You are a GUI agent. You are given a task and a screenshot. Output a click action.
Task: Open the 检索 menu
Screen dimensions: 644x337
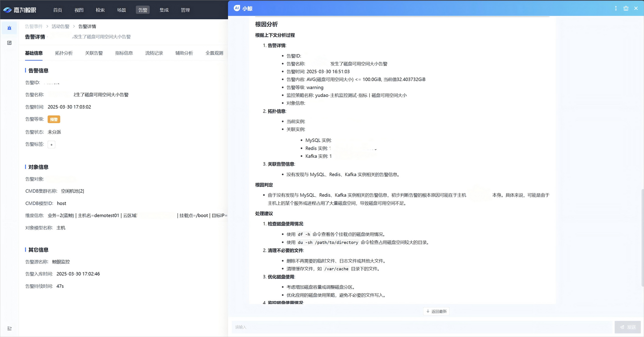point(100,10)
